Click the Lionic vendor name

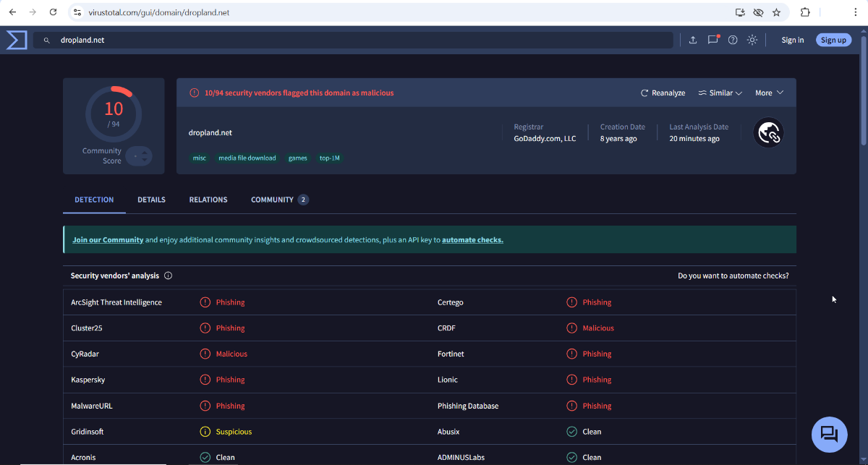click(x=448, y=380)
